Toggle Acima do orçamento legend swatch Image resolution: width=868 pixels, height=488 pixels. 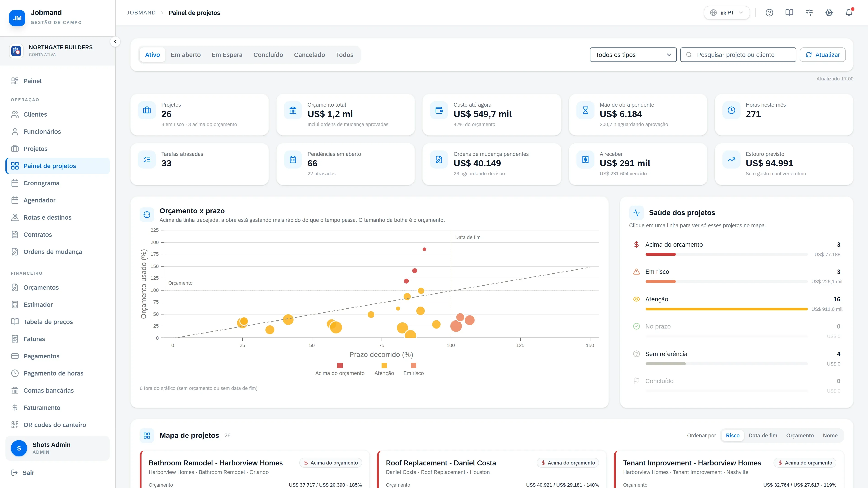(340, 365)
